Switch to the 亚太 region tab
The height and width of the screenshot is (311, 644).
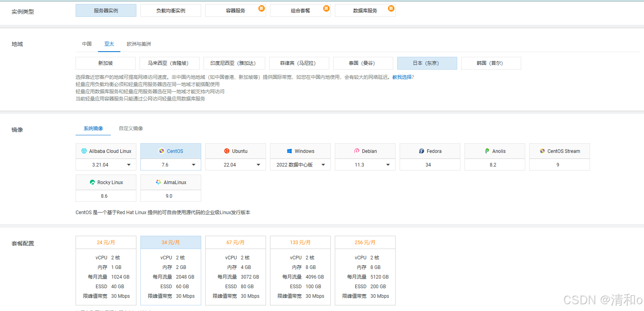pyautogui.click(x=109, y=44)
